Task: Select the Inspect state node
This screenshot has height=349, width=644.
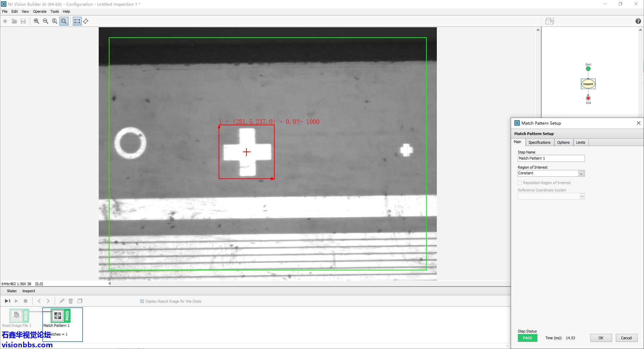Action: coord(588,84)
